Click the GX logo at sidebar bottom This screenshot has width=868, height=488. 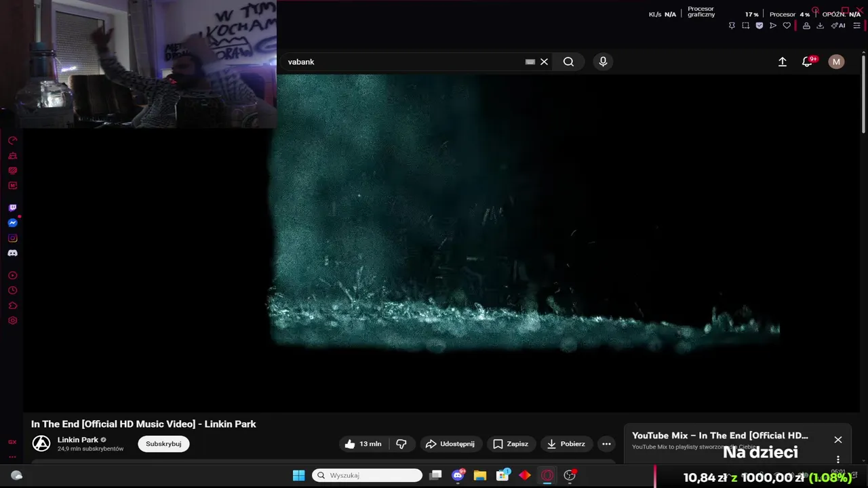(12, 442)
